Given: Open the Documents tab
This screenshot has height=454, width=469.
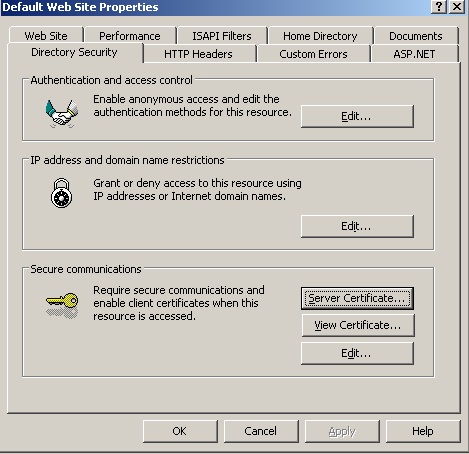Looking at the screenshot, I should coord(416,36).
